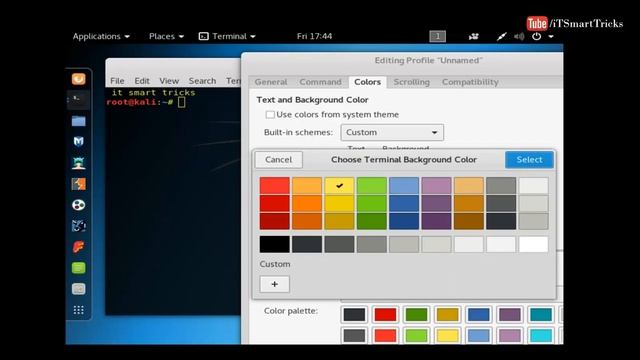The width and height of the screenshot is (640, 360).
Task: Open the Applications menu
Action: coord(101,36)
